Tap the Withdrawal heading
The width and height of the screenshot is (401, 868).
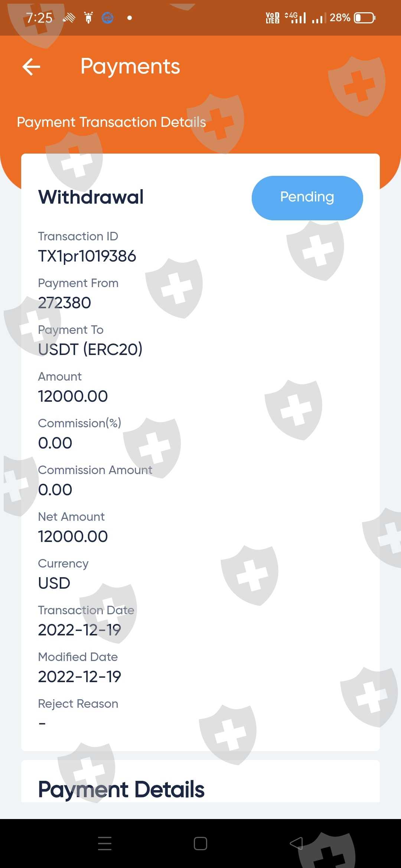(91, 197)
